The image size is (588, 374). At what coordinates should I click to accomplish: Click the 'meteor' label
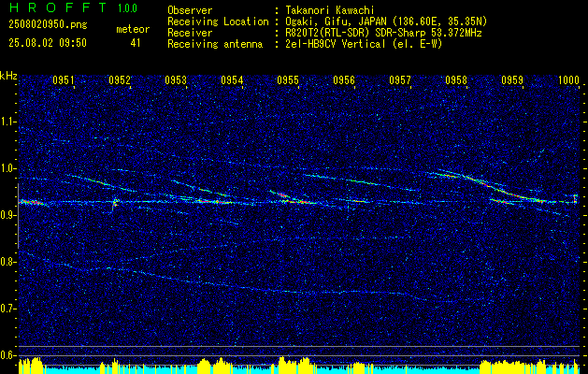coord(133,29)
